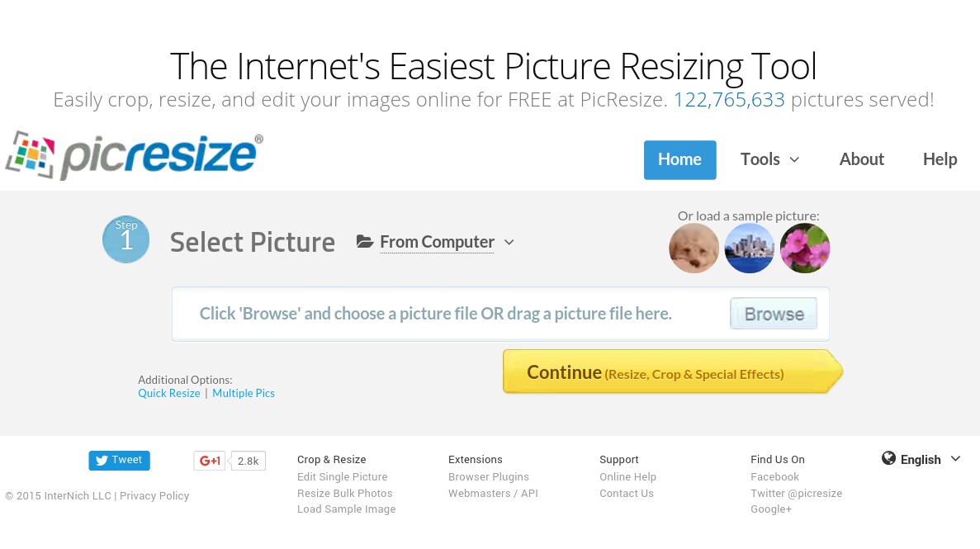Load the city skyline sample picture

click(750, 248)
